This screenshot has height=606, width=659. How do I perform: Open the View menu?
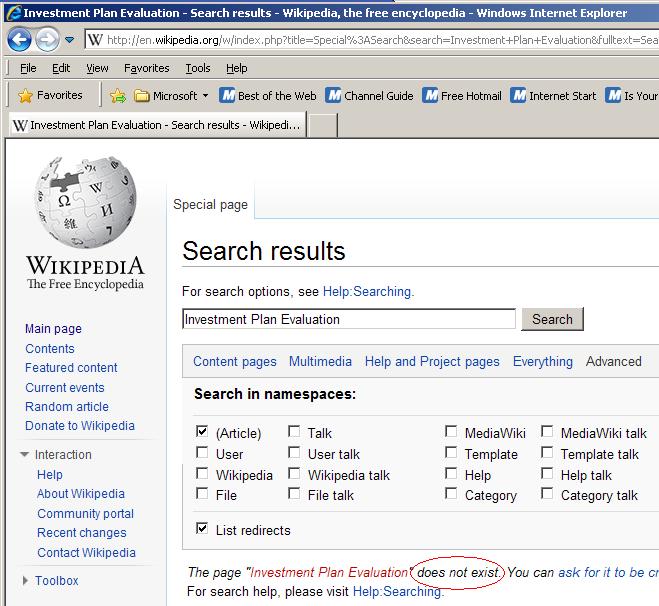tap(97, 68)
